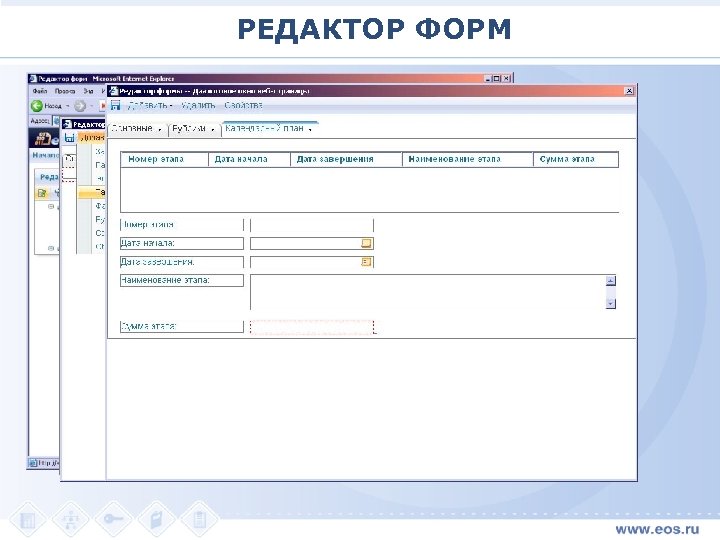Click the Back arrow in Internet Explorer

pos(37,106)
